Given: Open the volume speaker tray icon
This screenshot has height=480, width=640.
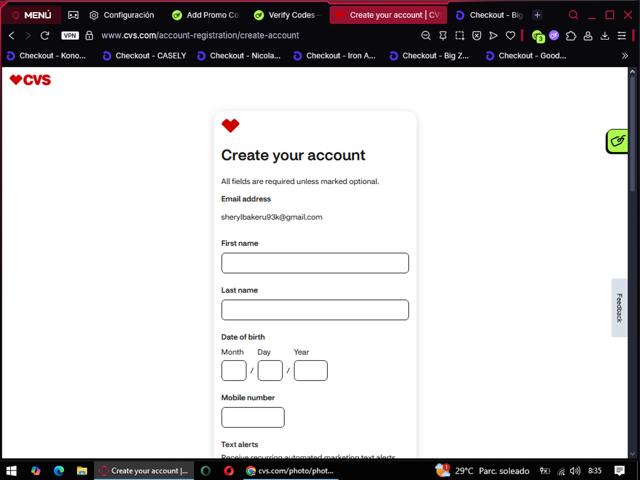Looking at the screenshot, I should pos(575,471).
